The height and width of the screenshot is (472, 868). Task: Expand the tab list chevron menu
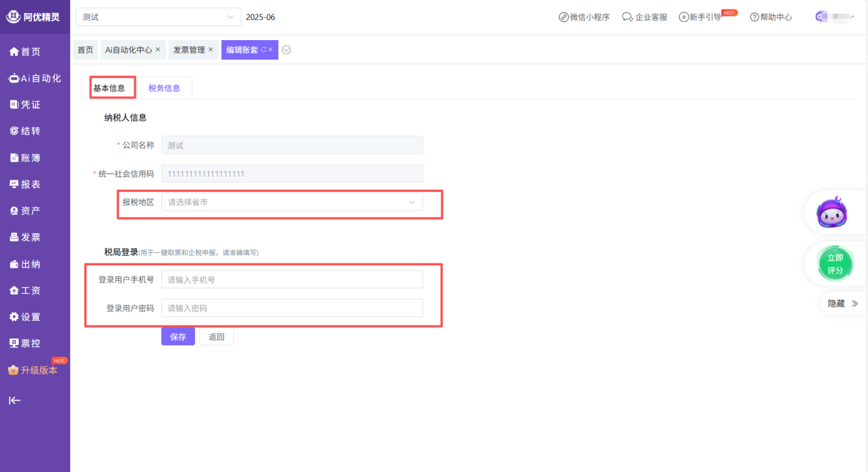[x=286, y=50]
